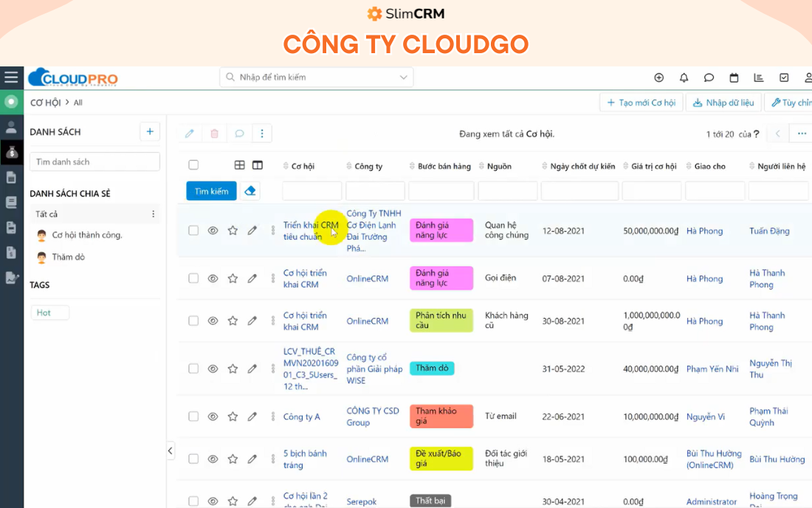Select the checkbox for the first opportunity row
Screen dimensions: 812x508
pos(193,230)
